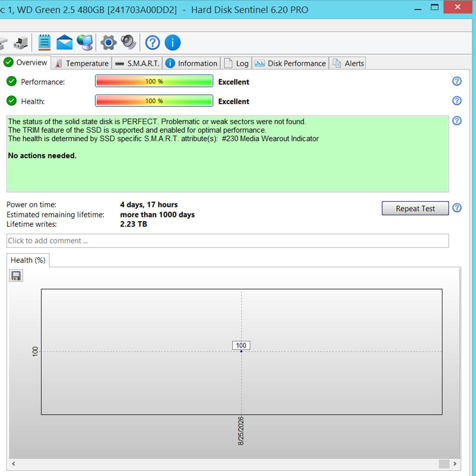Click the '4 days, 17 hours' value
Viewport: 476px width, 476px height.
[149, 205]
